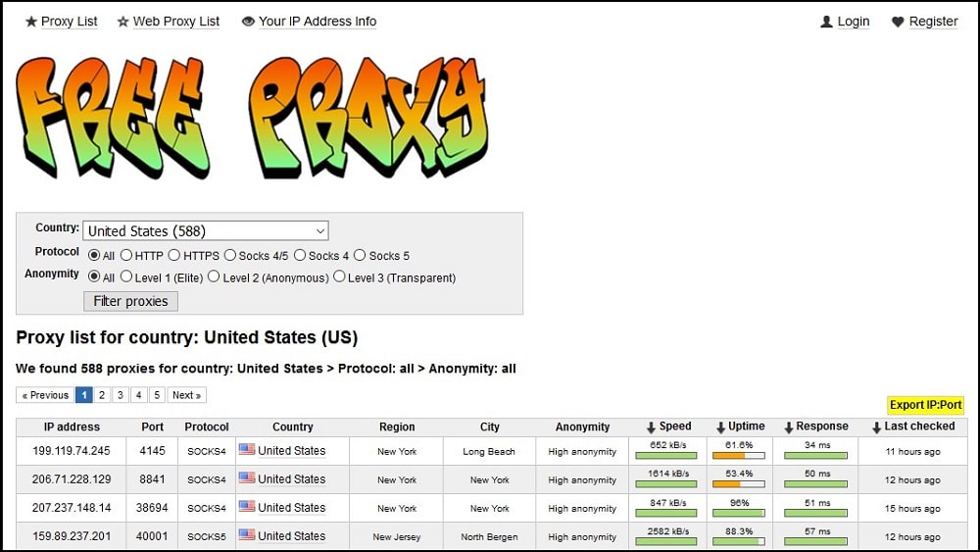Click the 652 kB/s speed bar

pyautogui.click(x=665, y=456)
